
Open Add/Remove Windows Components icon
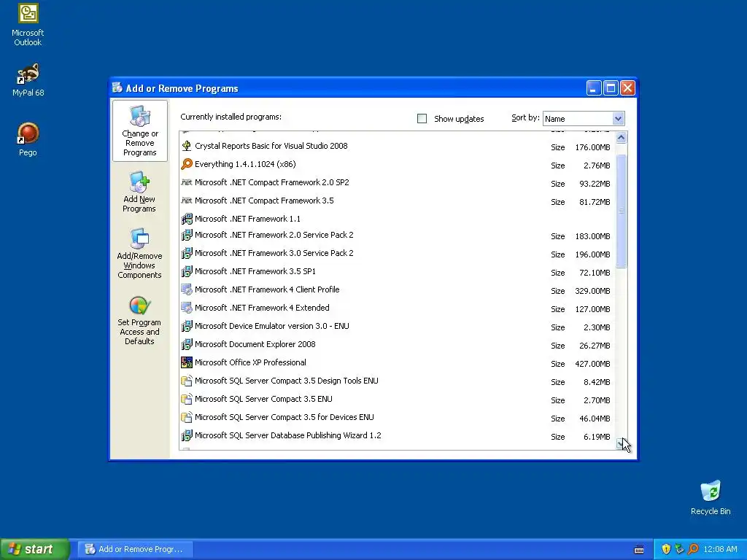(x=139, y=253)
